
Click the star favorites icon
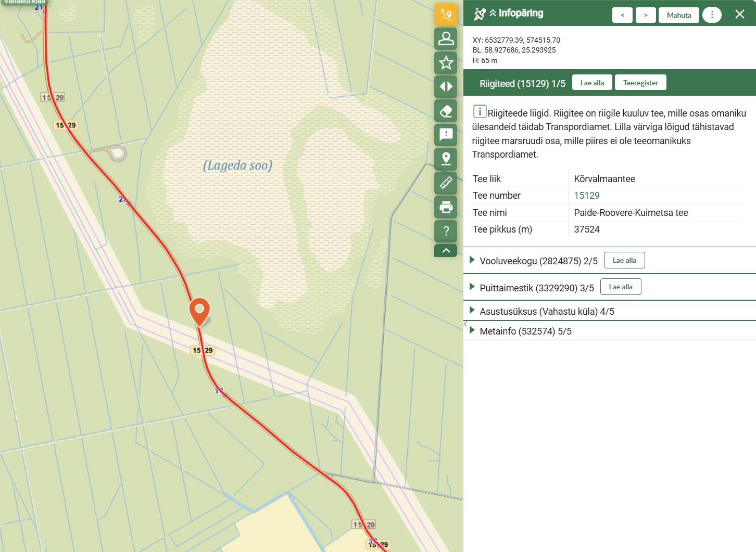click(x=446, y=63)
